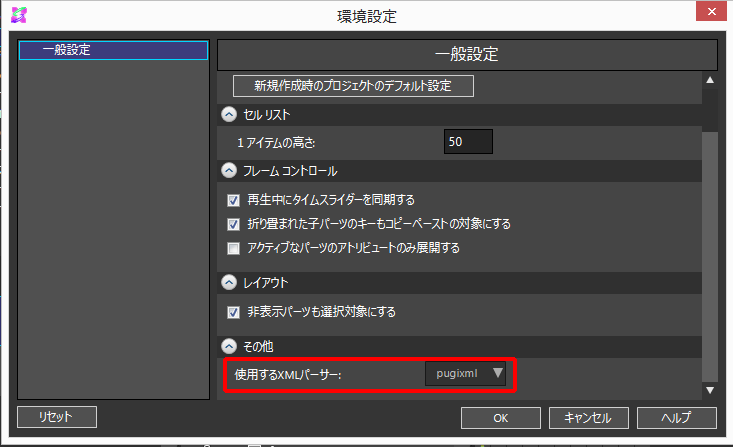Enable アクティブなパーツのアトリビュートのみ展開する checkbox

(233, 248)
